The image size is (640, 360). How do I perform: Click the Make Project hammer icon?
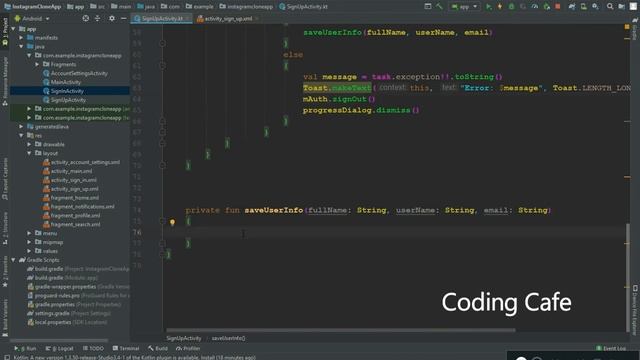[x=439, y=7]
